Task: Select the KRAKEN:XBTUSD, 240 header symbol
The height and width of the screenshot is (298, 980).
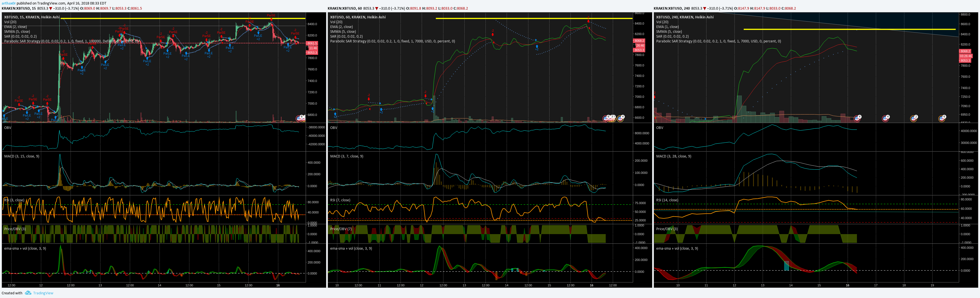Action: [x=672, y=8]
